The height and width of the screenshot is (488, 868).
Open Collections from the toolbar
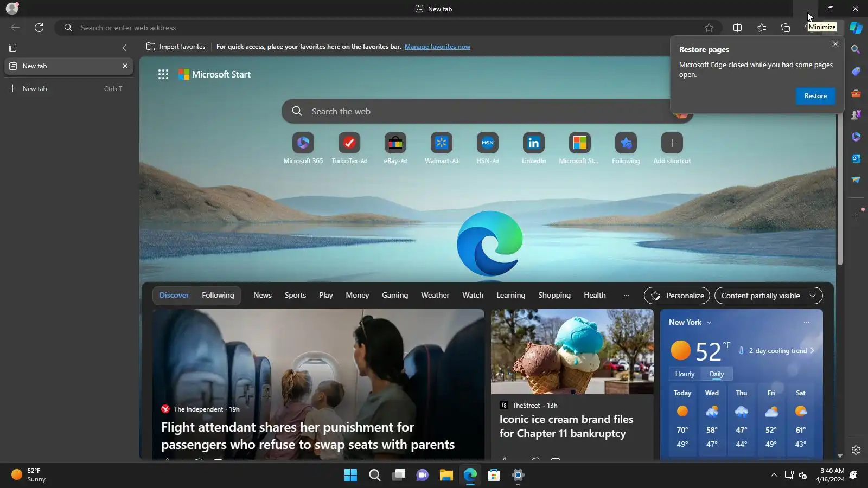tap(786, 28)
